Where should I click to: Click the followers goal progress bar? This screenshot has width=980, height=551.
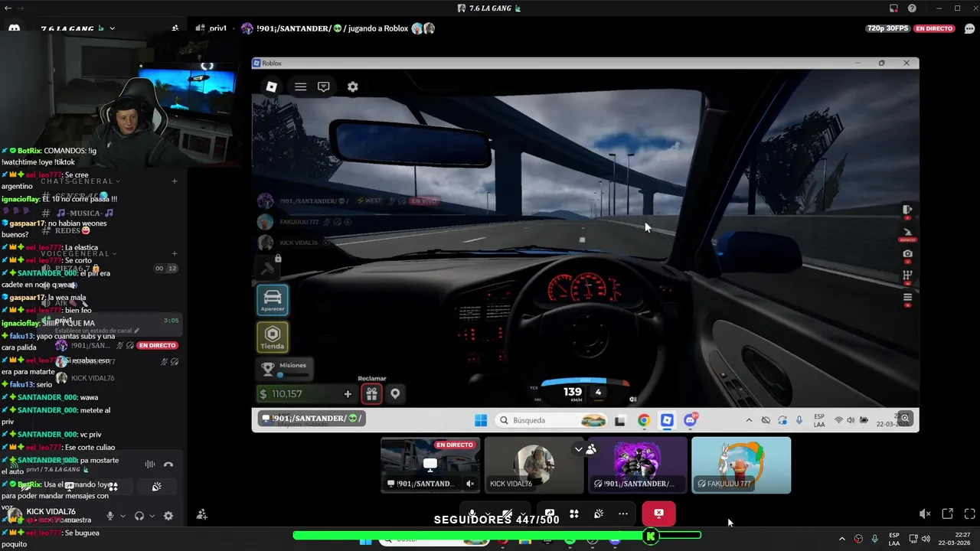tap(497, 536)
